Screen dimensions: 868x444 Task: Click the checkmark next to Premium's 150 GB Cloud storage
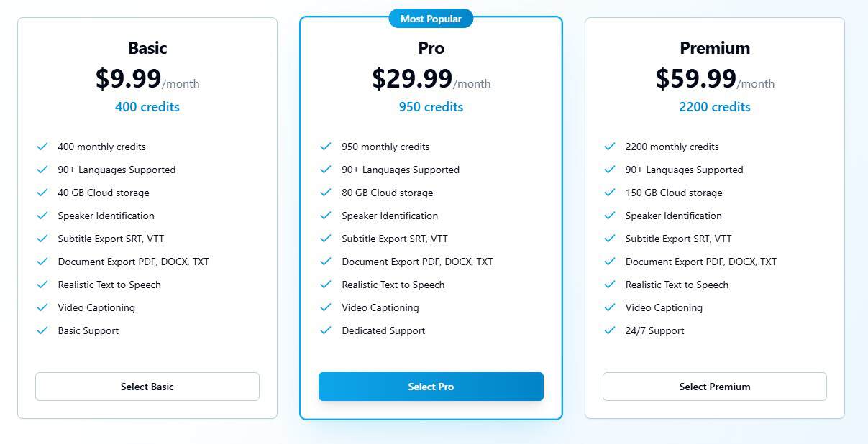coord(610,193)
